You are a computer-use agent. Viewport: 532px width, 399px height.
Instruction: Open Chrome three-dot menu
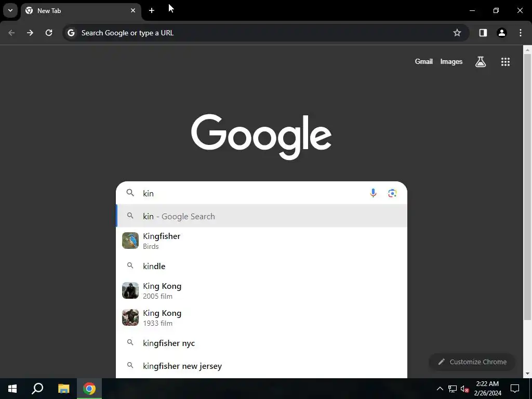point(521,33)
